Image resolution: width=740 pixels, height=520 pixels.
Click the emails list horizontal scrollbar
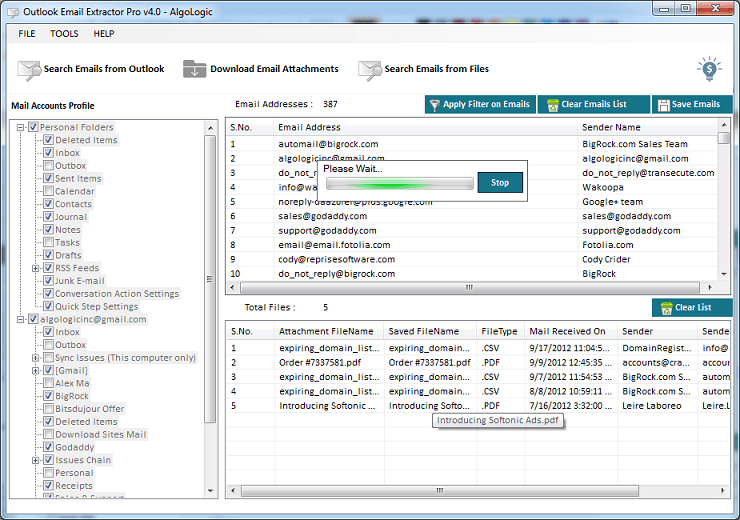(x=469, y=287)
